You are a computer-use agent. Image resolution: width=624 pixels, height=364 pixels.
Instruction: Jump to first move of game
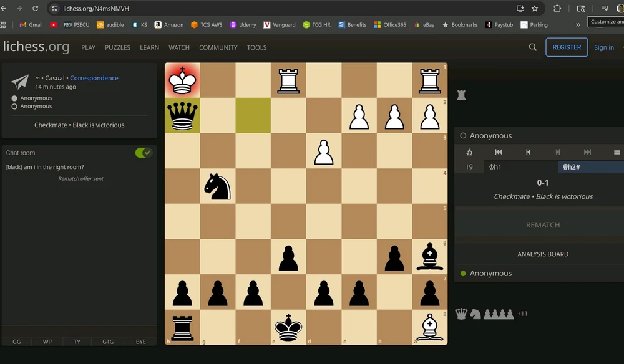pyautogui.click(x=499, y=152)
